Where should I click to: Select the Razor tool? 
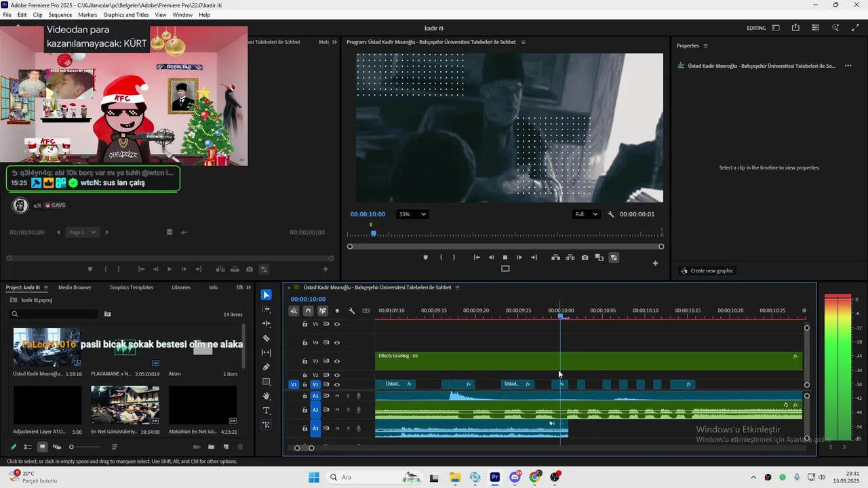coord(267,338)
